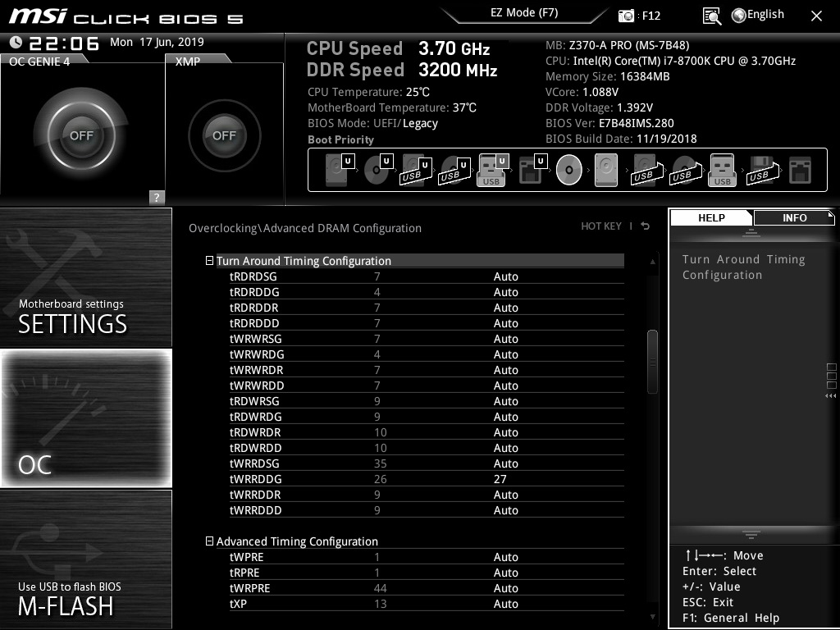
Task: Edit the tRDRDSG Auto value
Action: 505,276
